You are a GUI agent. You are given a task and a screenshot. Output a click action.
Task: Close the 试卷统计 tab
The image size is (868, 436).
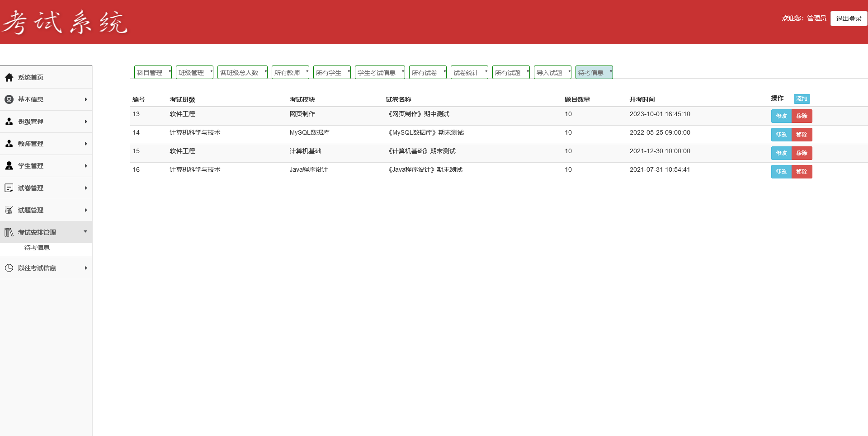tap(486, 70)
